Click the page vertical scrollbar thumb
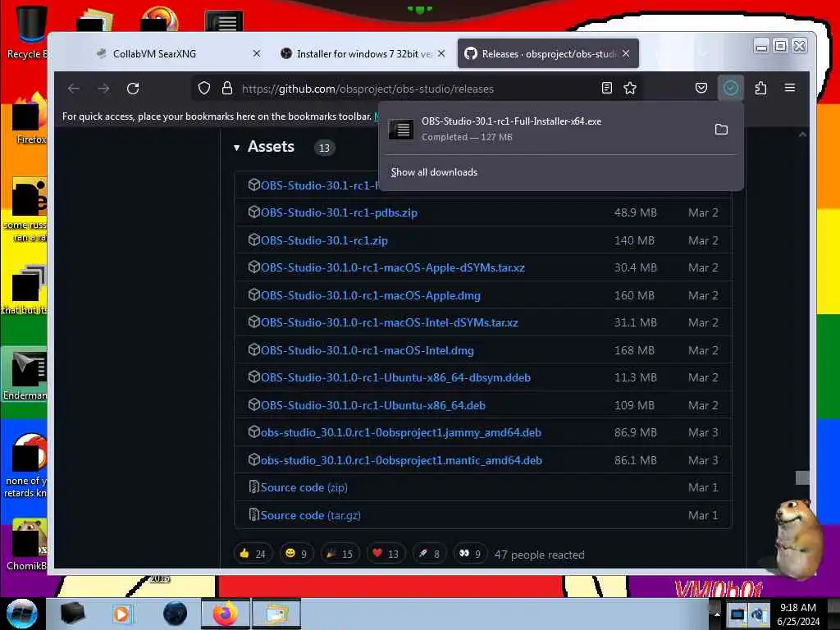This screenshot has width=840, height=630. [802, 478]
